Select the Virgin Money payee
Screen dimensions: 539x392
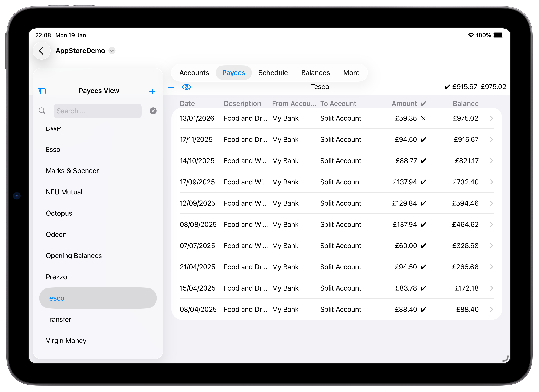[x=98, y=341]
